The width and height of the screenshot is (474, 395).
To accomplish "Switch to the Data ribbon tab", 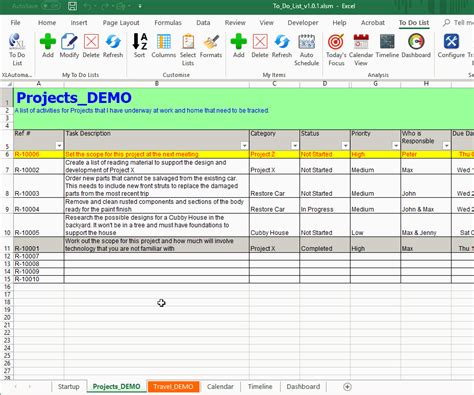I will [x=203, y=23].
